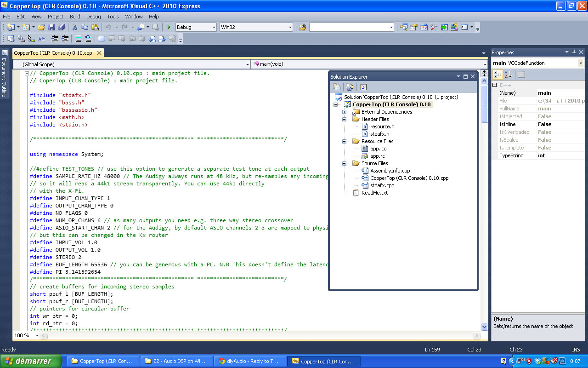Screen dimensions: 588x368
Task: Open the Find combo box dropdown
Action: 391,27
